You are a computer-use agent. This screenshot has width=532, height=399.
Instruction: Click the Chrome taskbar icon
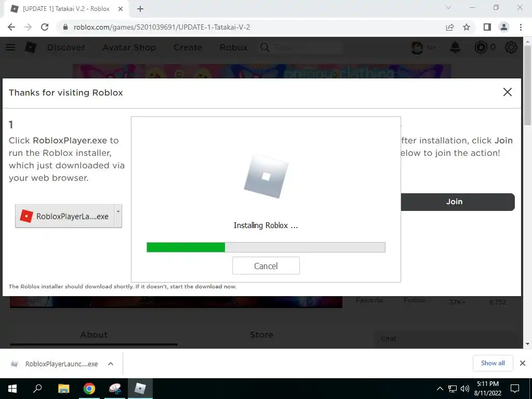click(x=89, y=389)
